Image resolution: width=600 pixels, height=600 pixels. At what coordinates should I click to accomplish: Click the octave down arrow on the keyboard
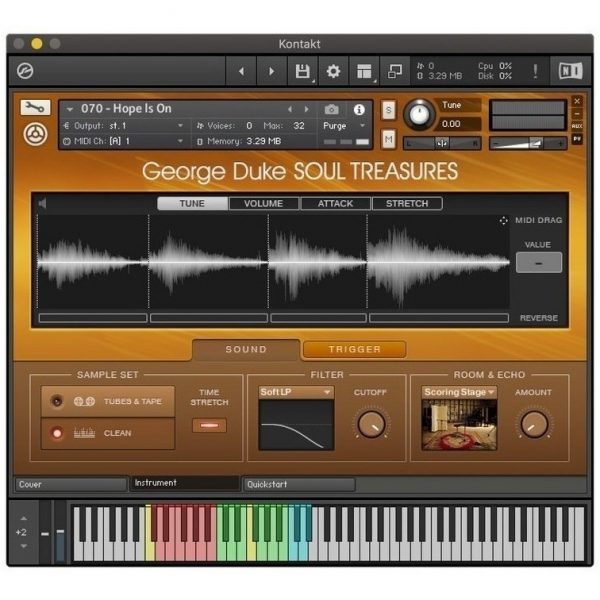coord(24,546)
